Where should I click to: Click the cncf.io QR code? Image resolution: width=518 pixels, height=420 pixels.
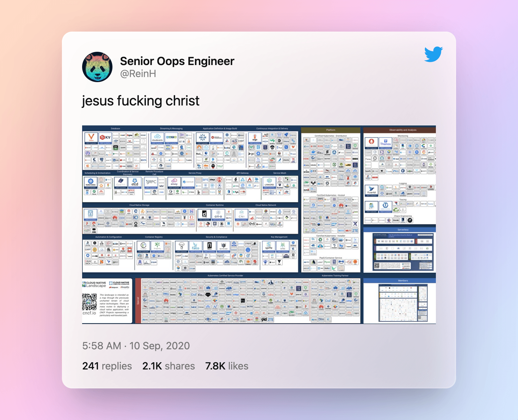click(89, 302)
